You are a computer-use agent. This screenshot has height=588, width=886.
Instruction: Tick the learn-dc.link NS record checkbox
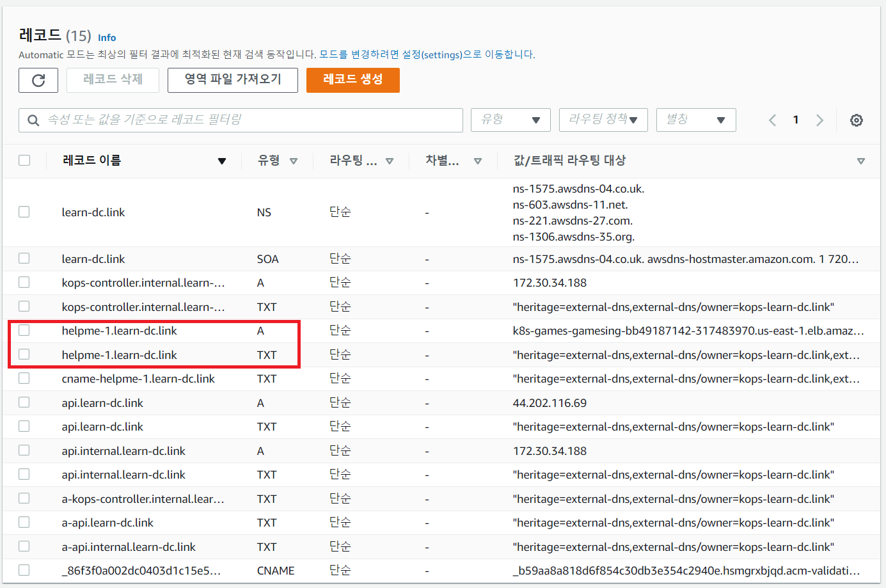pyautogui.click(x=24, y=212)
